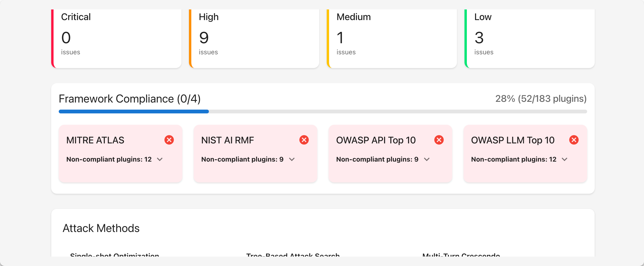Click the red X icon on OWASP API Top 10

(439, 140)
